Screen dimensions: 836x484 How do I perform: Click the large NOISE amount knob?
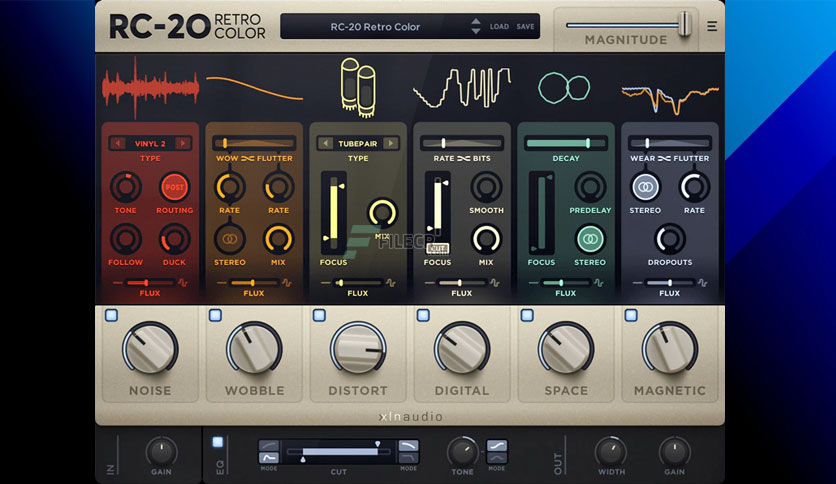(x=150, y=348)
